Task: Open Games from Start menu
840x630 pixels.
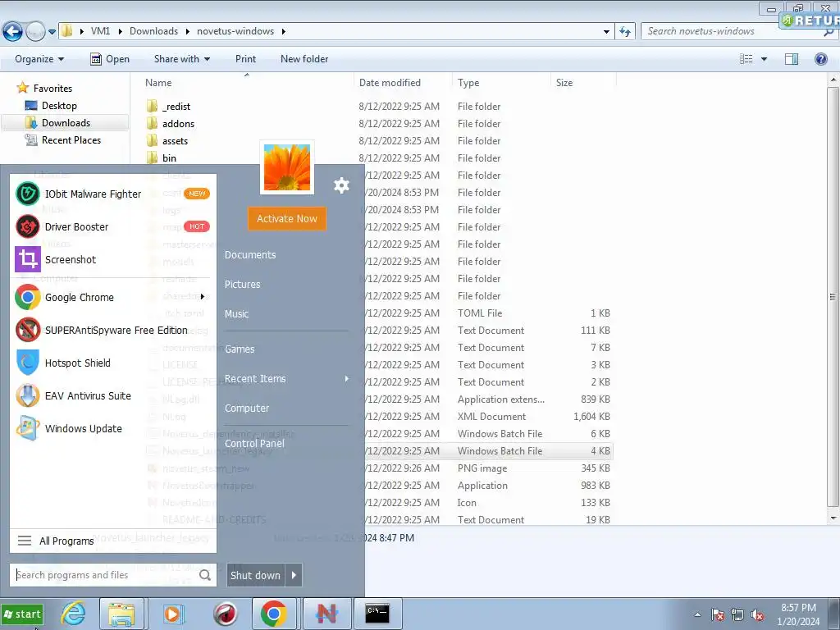Action: coord(240,349)
